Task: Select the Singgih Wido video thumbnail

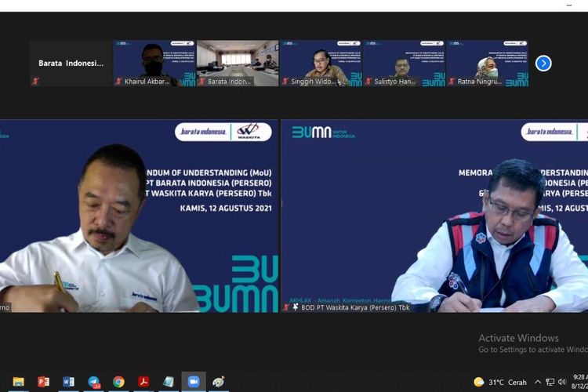Action: click(x=321, y=64)
